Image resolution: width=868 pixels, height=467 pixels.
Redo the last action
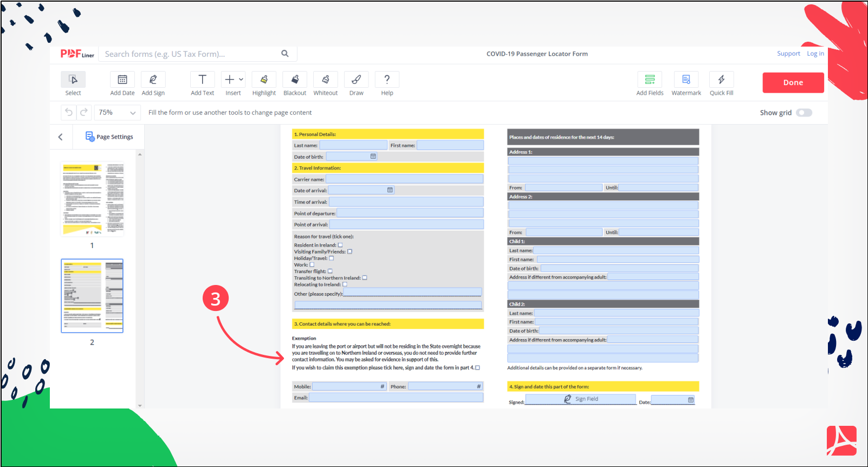coord(83,112)
